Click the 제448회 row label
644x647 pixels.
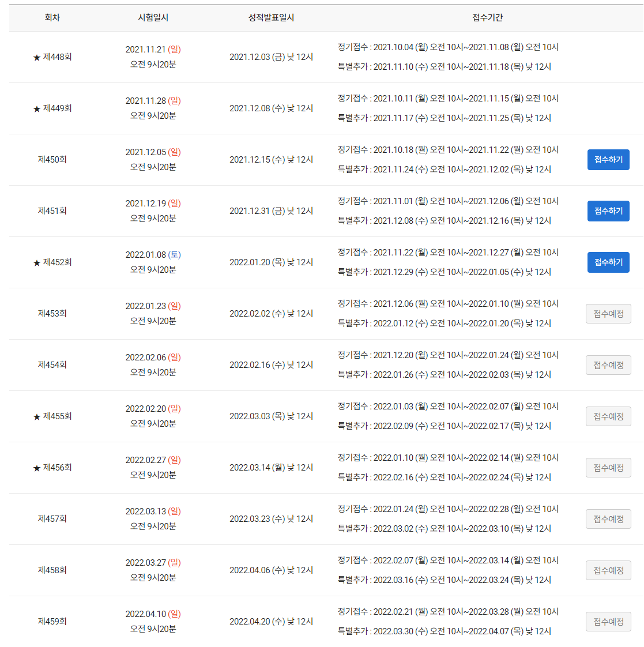pyautogui.click(x=57, y=57)
